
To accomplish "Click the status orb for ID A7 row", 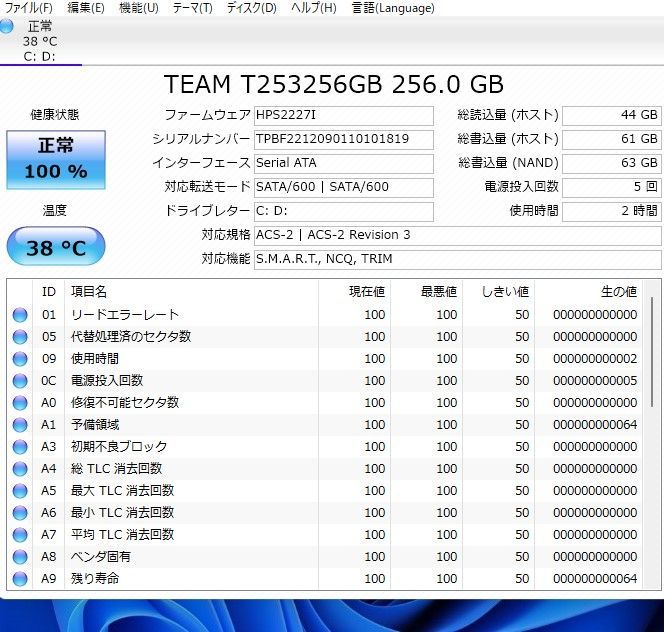I will click(x=20, y=535).
